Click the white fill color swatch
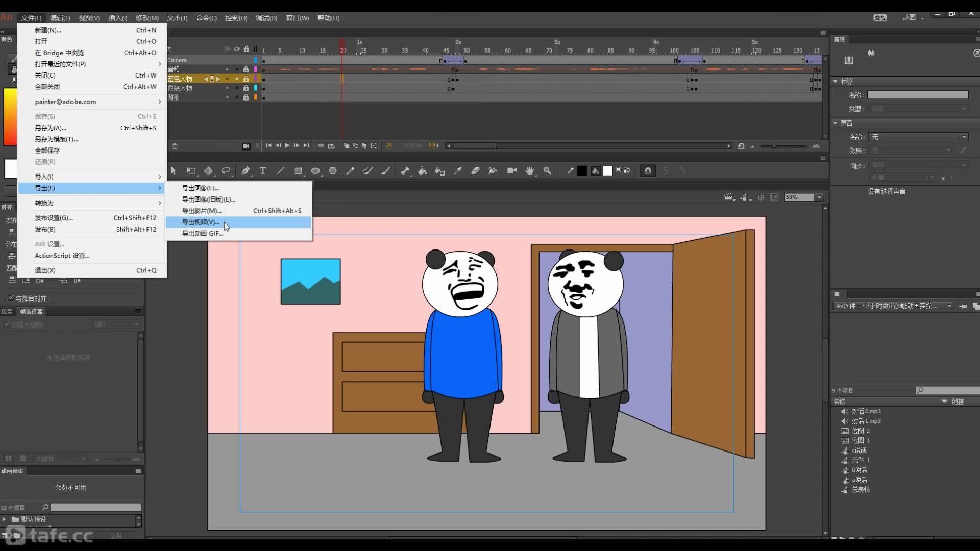The width and height of the screenshot is (980, 551). tap(607, 171)
